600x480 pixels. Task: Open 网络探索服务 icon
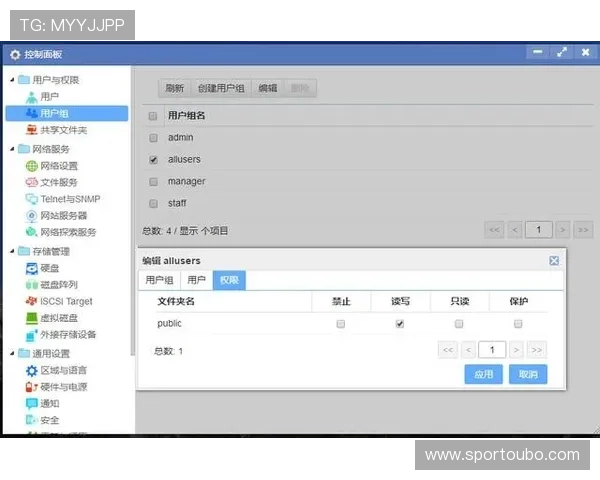pyautogui.click(x=31, y=232)
